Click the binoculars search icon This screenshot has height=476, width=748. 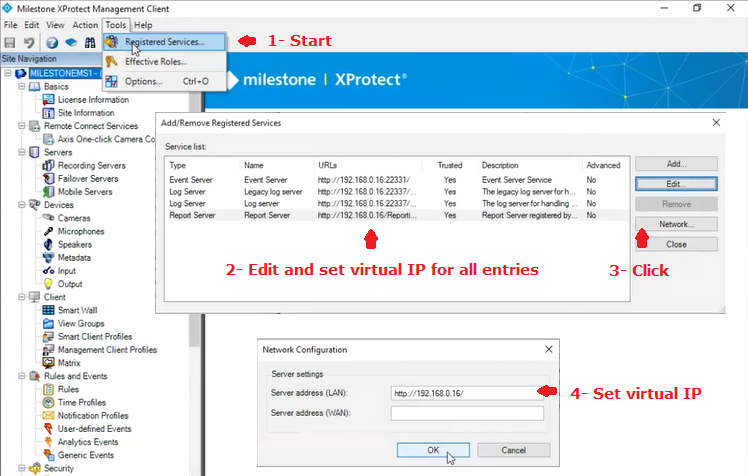(89, 42)
